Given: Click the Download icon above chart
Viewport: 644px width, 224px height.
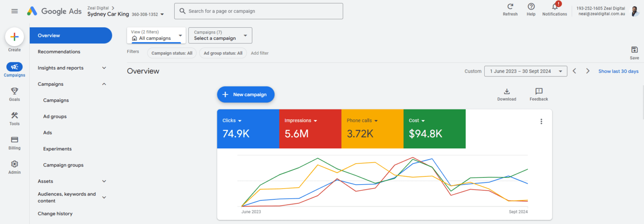Looking at the screenshot, I should pos(507,91).
